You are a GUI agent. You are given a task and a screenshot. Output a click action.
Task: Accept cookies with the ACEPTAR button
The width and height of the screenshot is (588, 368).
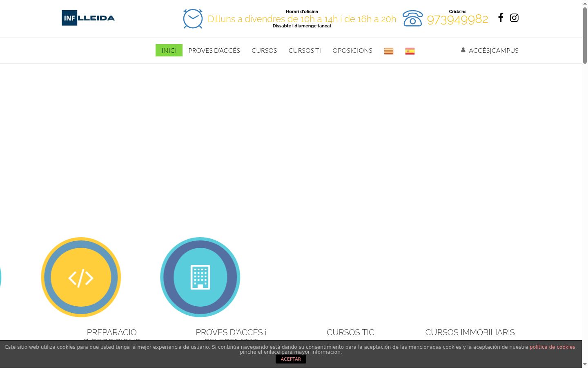point(291,359)
